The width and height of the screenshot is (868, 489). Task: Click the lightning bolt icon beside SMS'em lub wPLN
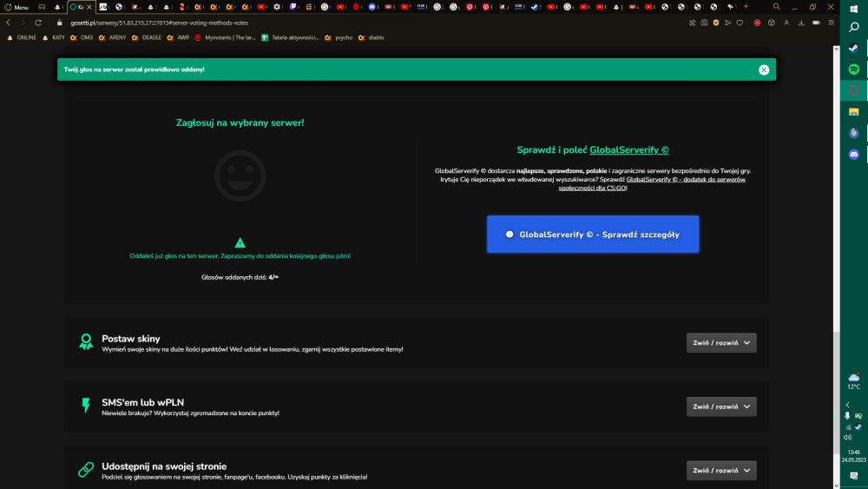coord(86,406)
